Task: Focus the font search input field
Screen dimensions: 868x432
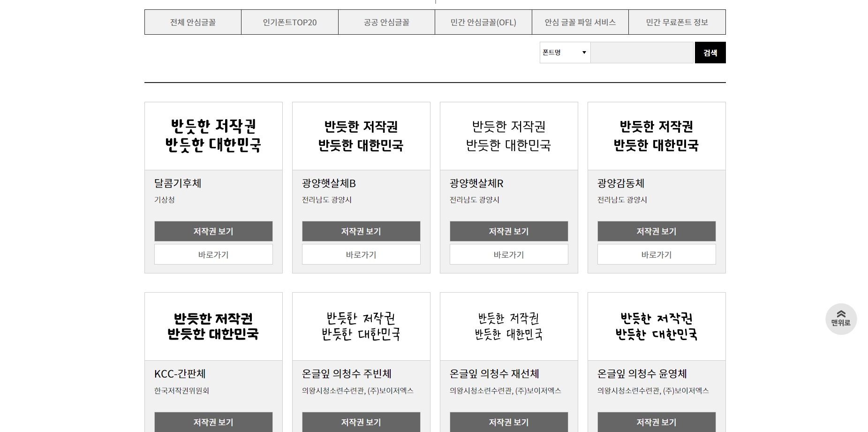Action: pos(642,53)
